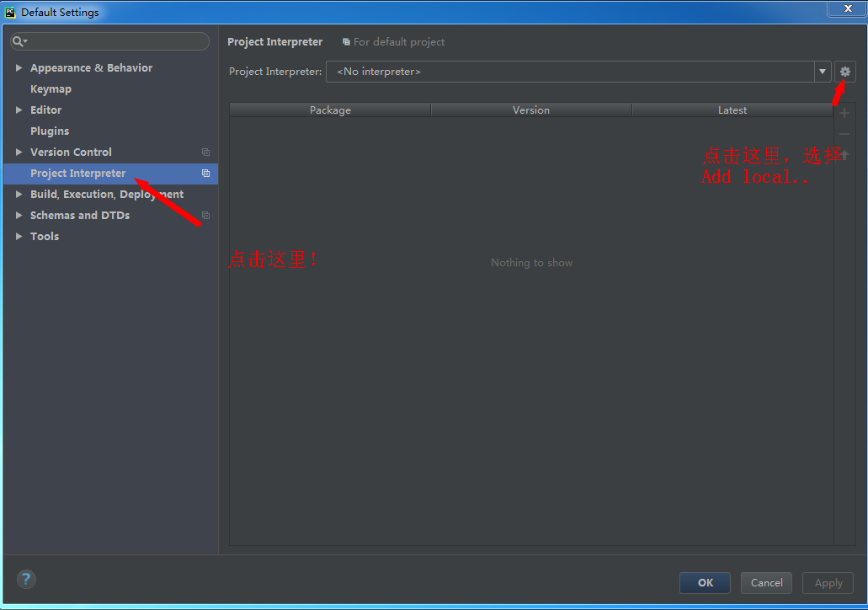
Task: Expand the Tools settings node
Action: click(x=19, y=237)
